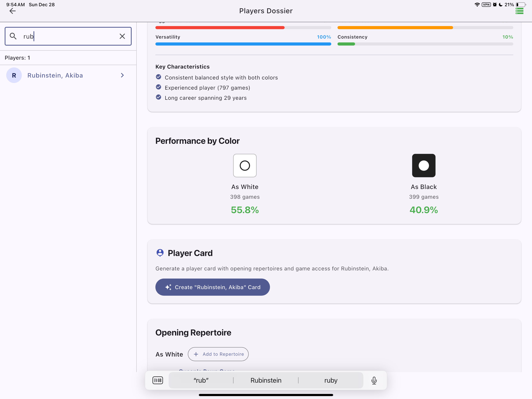Create the "Rubinstein, Akiba" Card
This screenshot has height=399, width=532.
[212, 287]
